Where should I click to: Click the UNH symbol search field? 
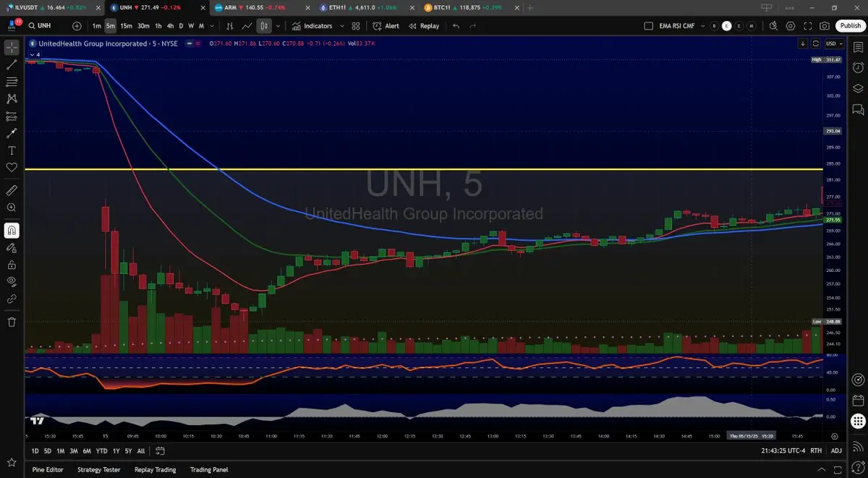pyautogui.click(x=46, y=25)
